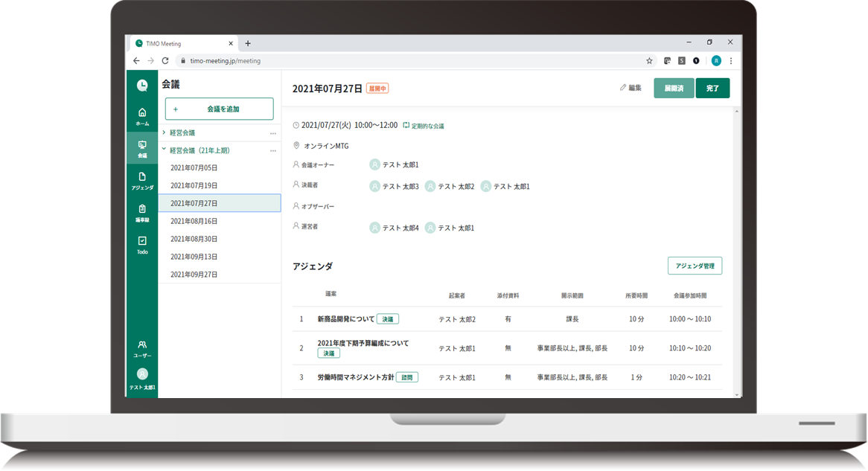Click the first extension icon beside the star
868x471 pixels.
667,61
